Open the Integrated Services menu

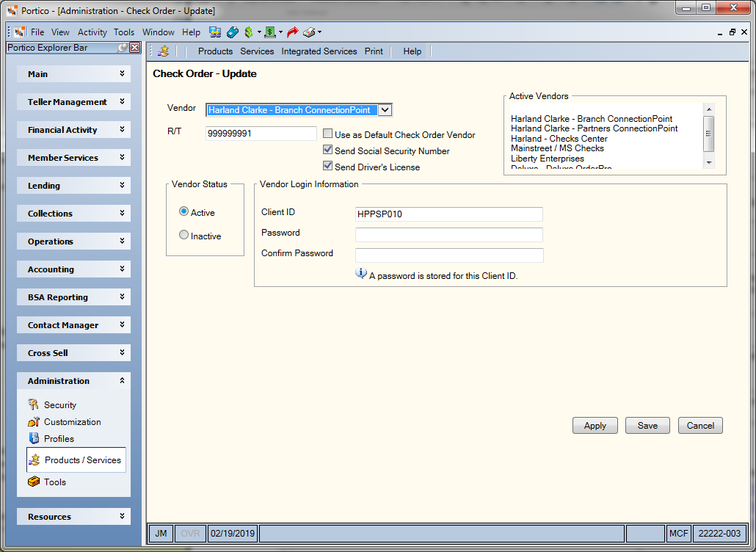coord(319,51)
